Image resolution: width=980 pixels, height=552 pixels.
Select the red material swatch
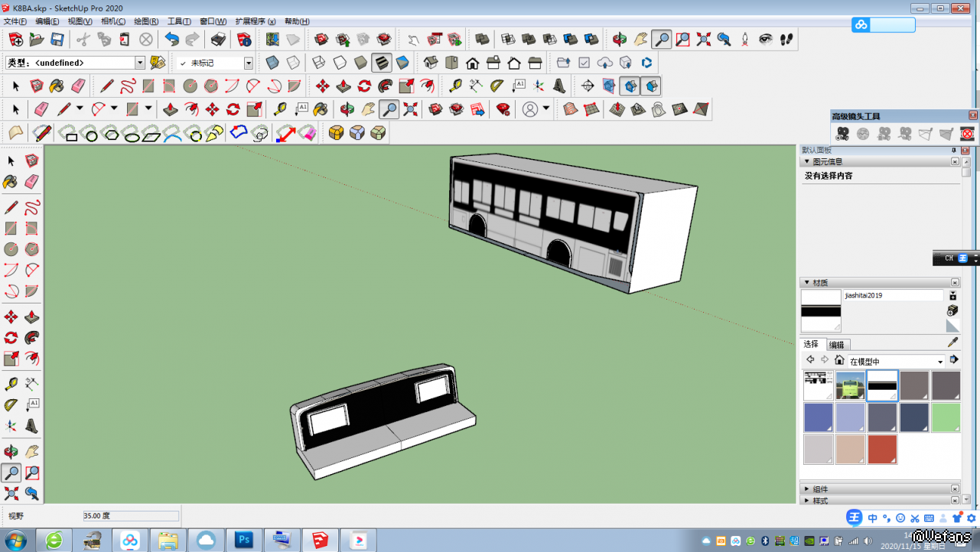pos(882,450)
